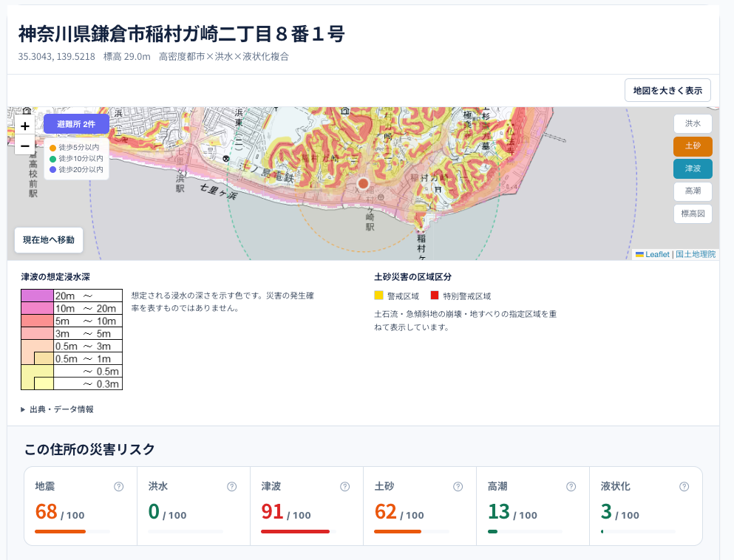Click the red location marker on map
Viewport: 734px width, 560px height.
(363, 183)
